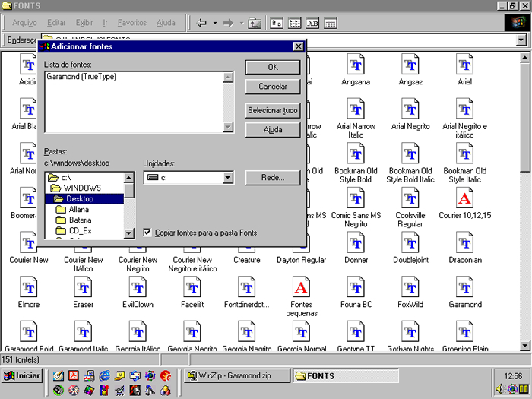532x399 pixels.
Task: Open the Favoritos menu
Action: click(x=132, y=23)
